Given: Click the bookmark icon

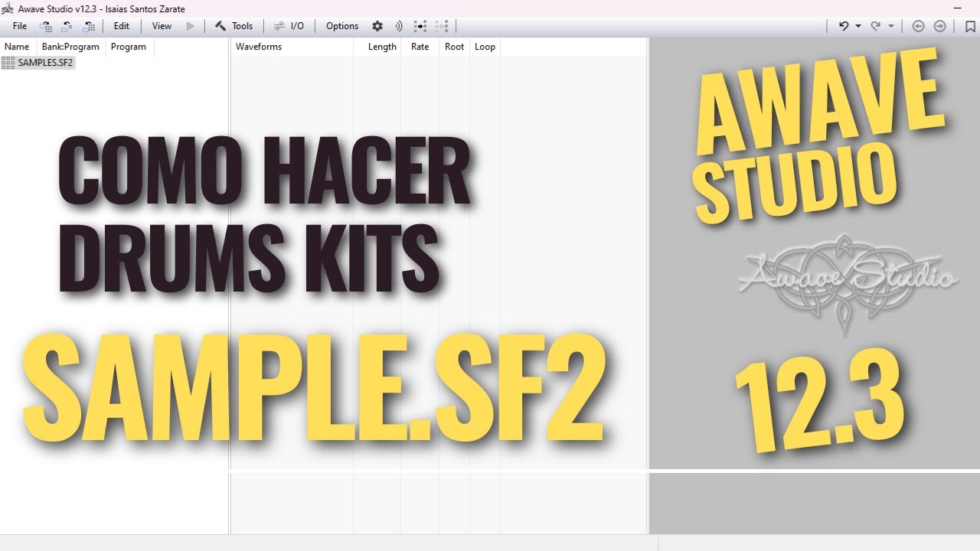Looking at the screenshot, I should (x=970, y=26).
